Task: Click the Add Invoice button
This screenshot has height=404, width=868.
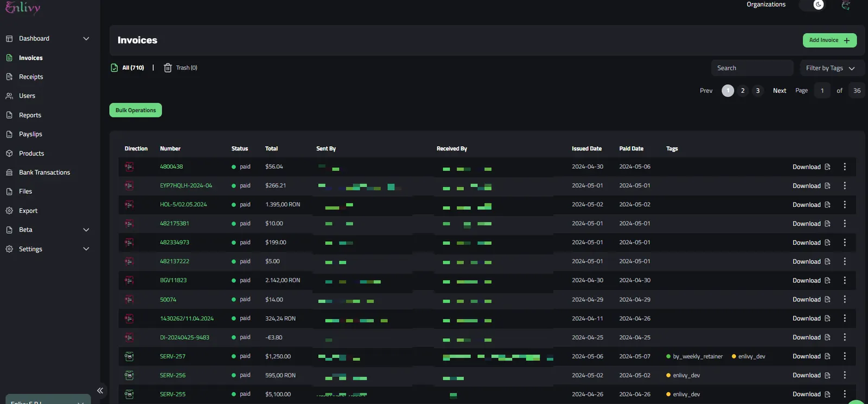Action: 829,40
